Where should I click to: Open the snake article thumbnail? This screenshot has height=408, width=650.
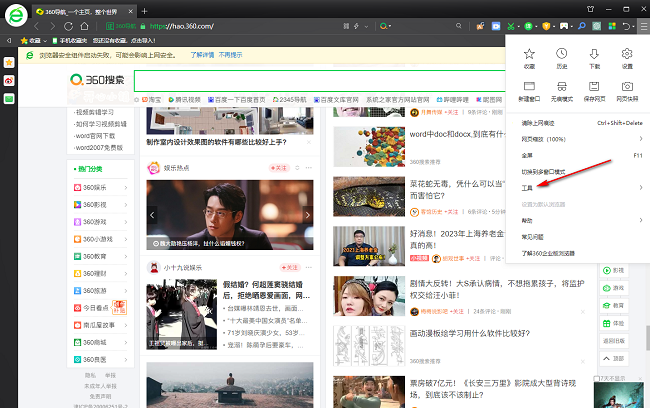point(369,196)
